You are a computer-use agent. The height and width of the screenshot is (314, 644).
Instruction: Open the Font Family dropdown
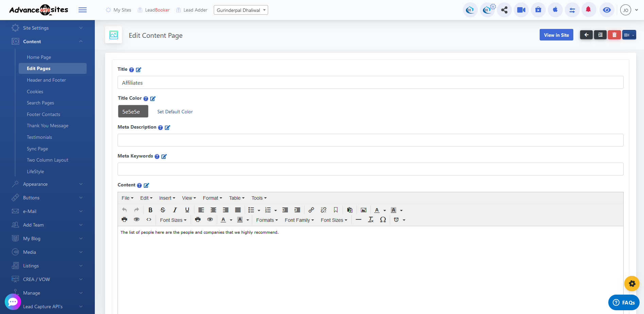pos(299,220)
